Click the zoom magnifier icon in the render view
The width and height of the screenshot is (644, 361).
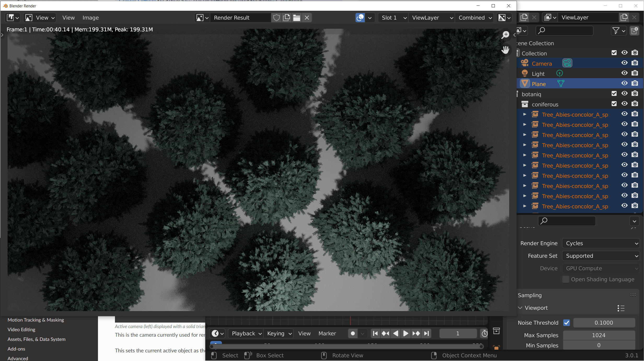pos(505,35)
